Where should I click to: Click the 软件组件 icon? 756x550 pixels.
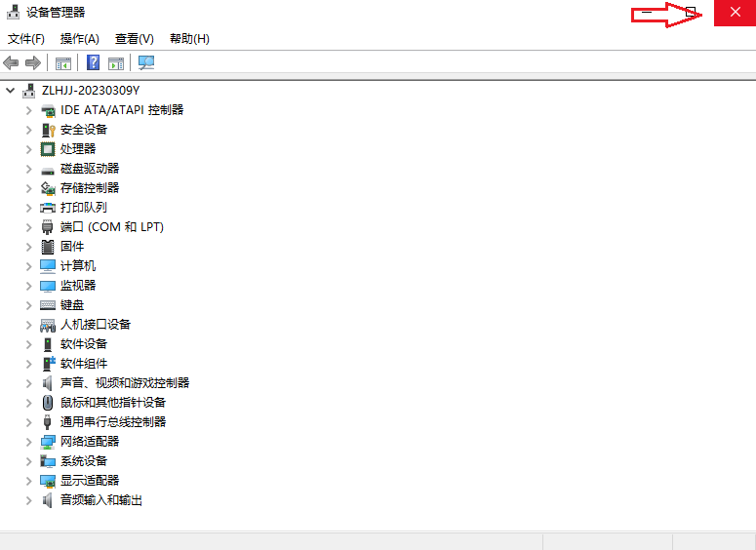tap(48, 364)
